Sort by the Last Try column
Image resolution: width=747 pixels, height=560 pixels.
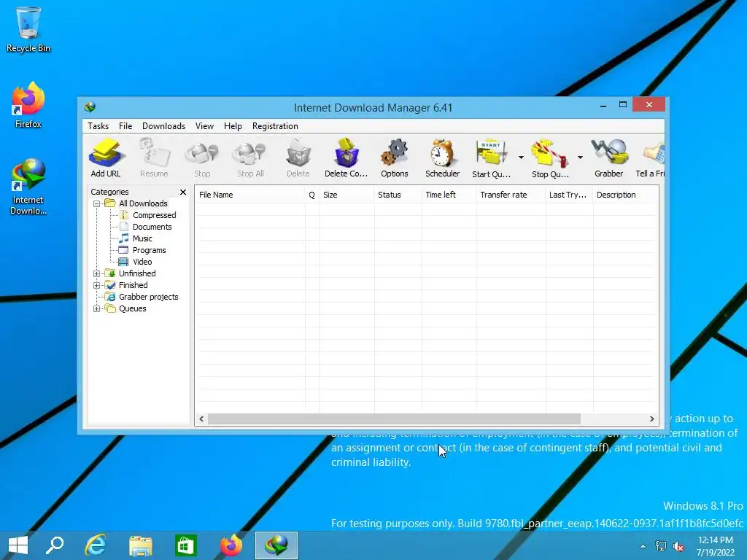[569, 195]
